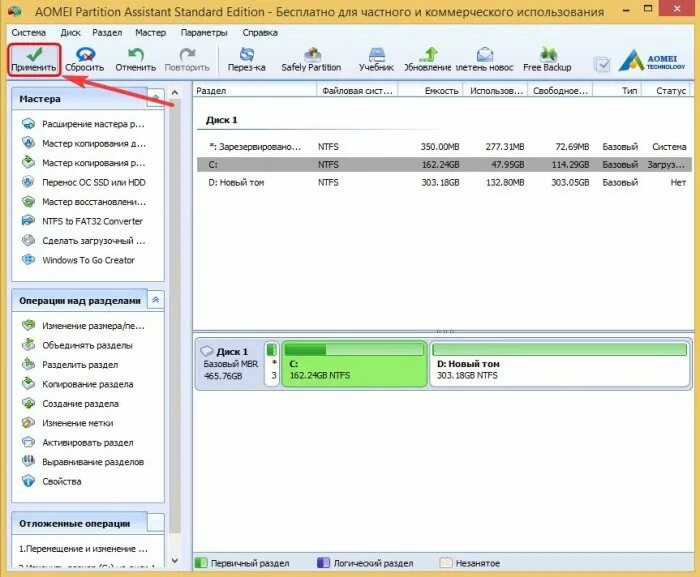The image size is (700, 577).
Task: Sort by Тип column header
Action: pyautogui.click(x=617, y=91)
